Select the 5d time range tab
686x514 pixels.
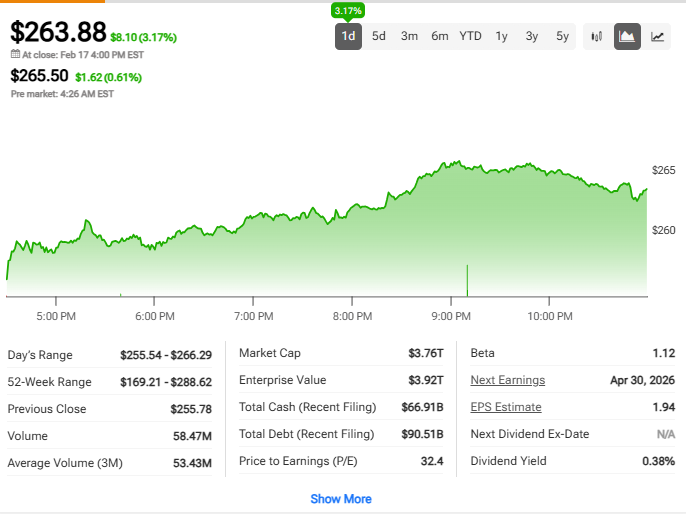pos(379,36)
